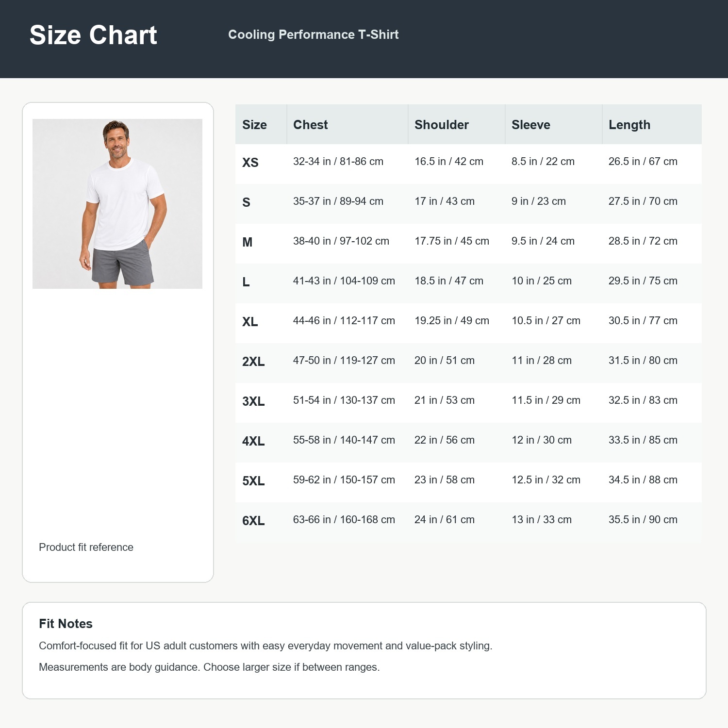Click length value '32.5 in / 83 cm'

[x=643, y=400]
